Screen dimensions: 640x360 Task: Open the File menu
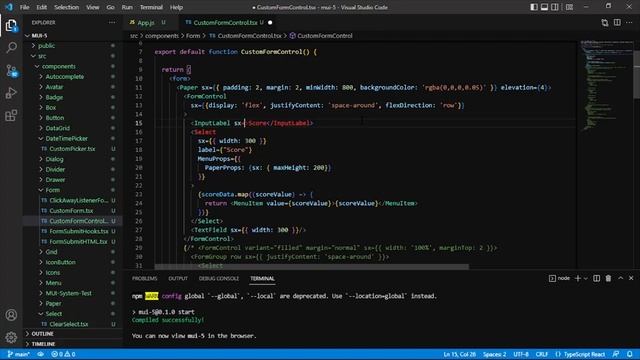(24, 7)
